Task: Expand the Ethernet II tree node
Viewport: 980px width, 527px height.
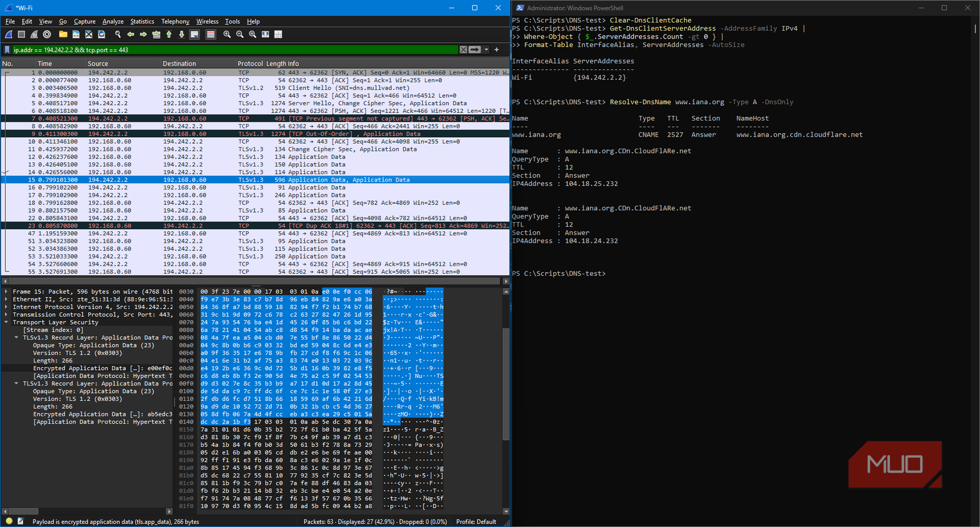Action: tap(7, 299)
